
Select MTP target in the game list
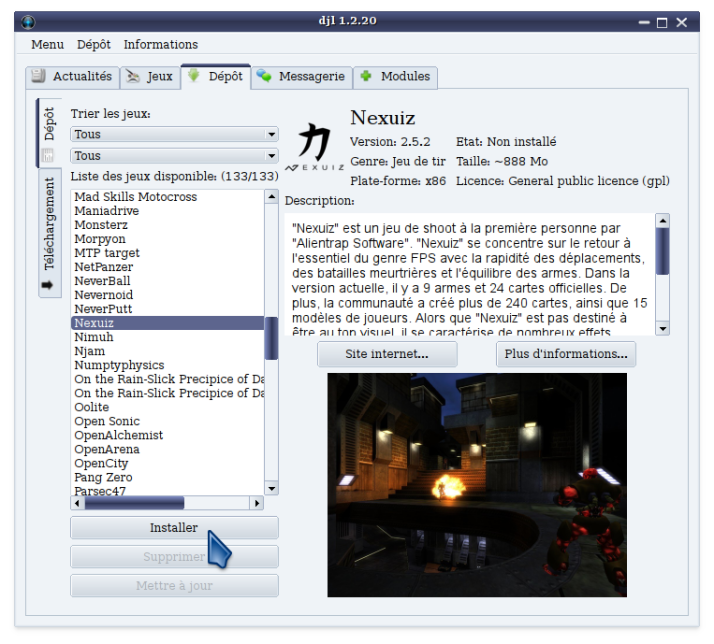pyautogui.click(x=168, y=253)
